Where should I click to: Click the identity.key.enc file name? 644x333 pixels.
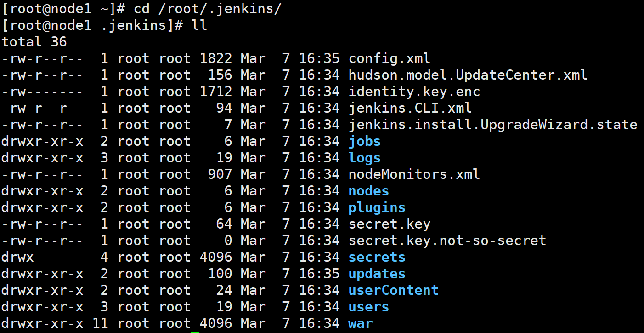pos(414,92)
